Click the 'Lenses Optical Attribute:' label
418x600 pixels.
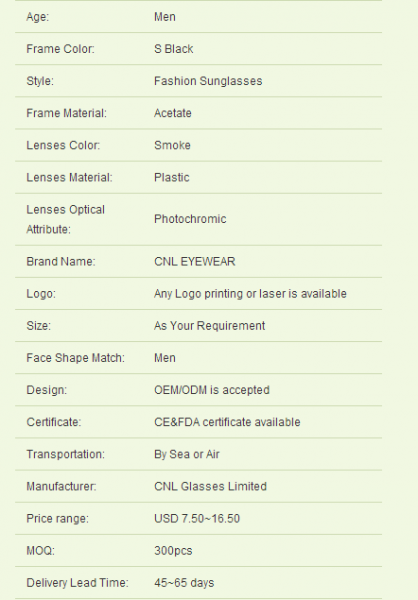pos(65,219)
